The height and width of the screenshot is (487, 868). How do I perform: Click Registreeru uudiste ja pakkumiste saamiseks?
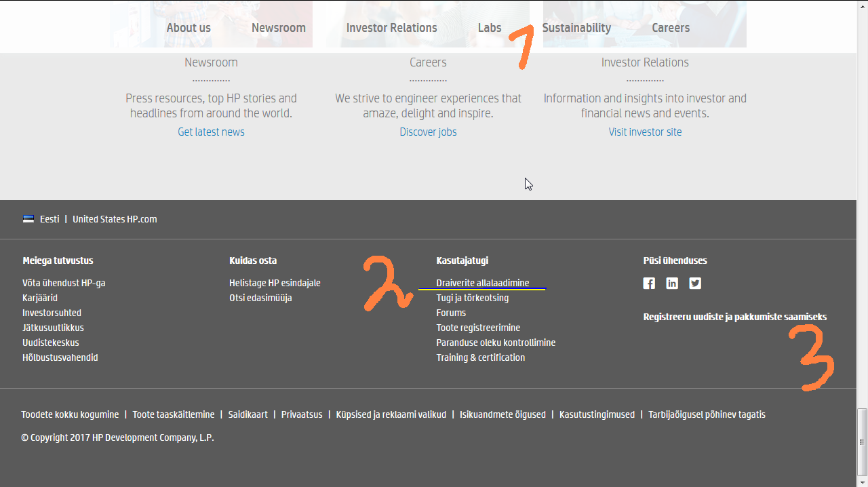point(735,317)
